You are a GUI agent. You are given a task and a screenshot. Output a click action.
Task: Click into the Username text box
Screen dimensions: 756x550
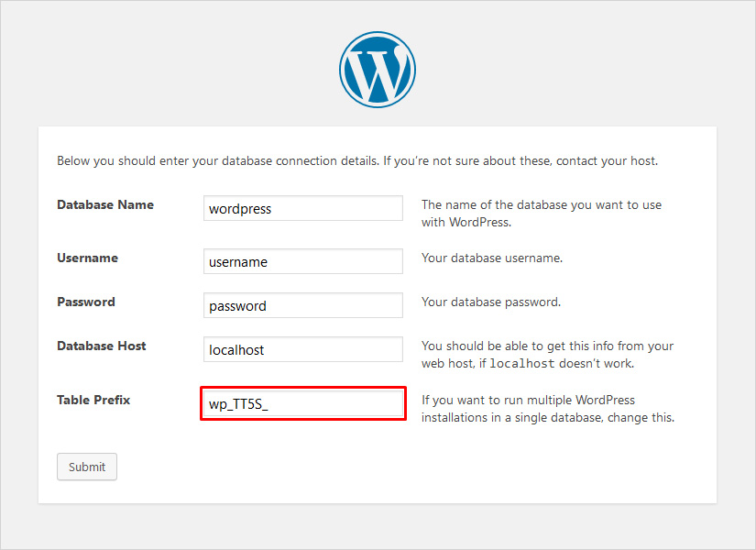click(x=302, y=261)
